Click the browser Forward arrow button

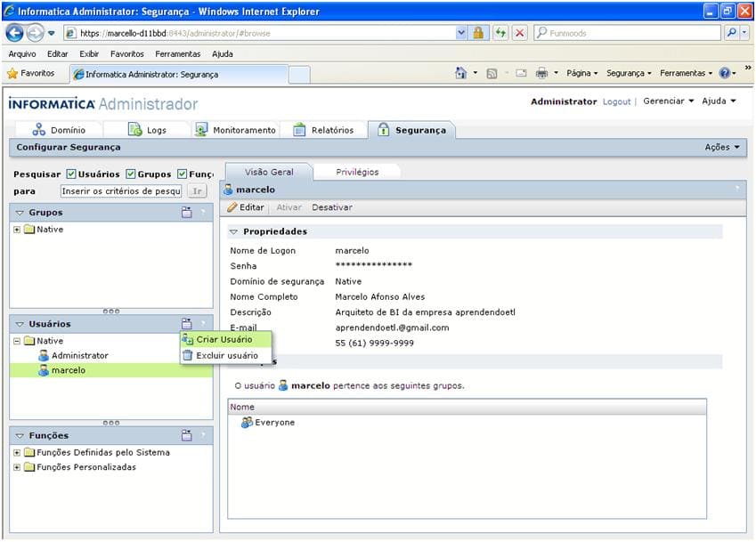tap(35, 33)
